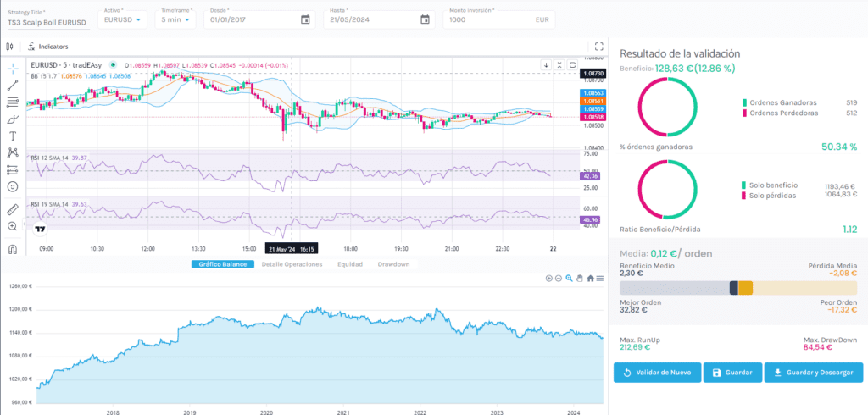
Task: Select the ruler measure tool
Action: pos(13,208)
